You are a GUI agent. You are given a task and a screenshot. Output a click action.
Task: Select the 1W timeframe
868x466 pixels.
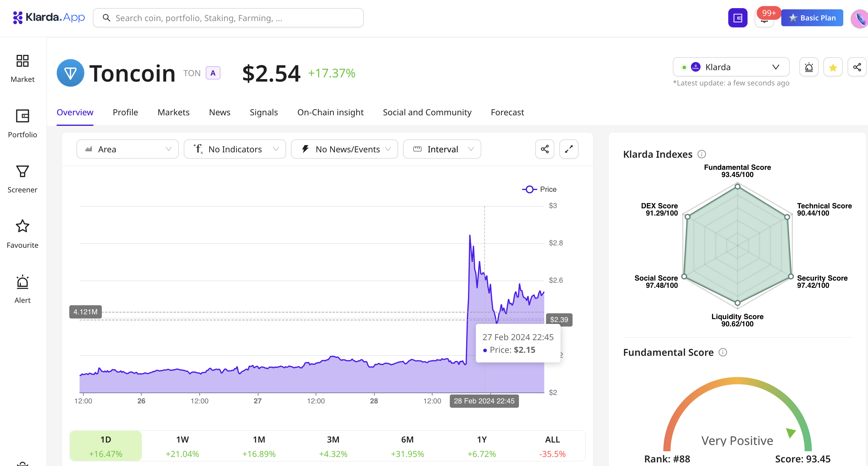pos(182,446)
